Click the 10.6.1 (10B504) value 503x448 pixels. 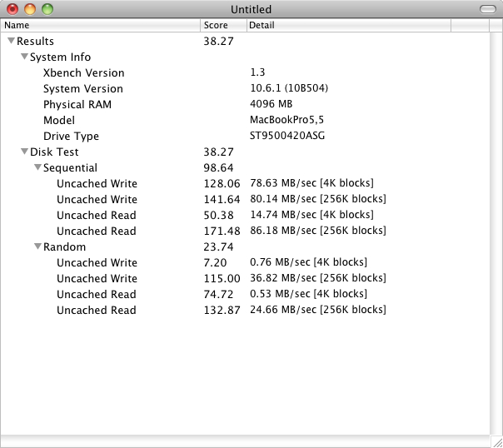click(289, 88)
